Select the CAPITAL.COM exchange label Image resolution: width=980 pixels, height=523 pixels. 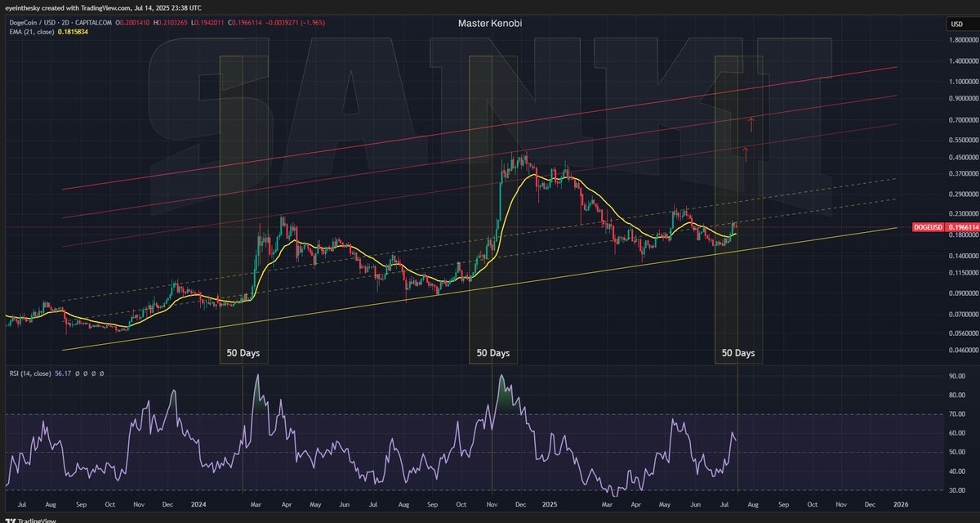tap(92, 23)
